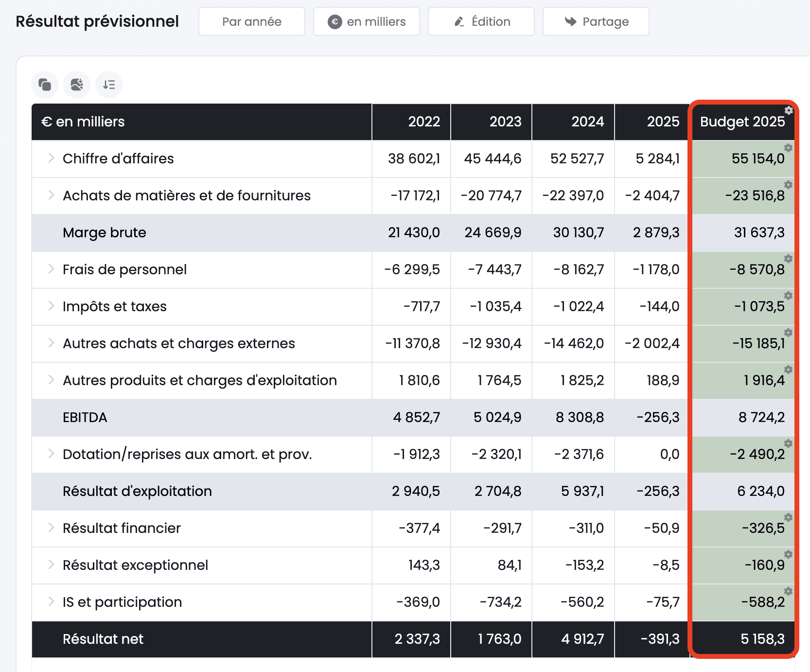Open gear on Résultat financier budget cell
This screenshot has height=672, width=810.
(x=789, y=517)
